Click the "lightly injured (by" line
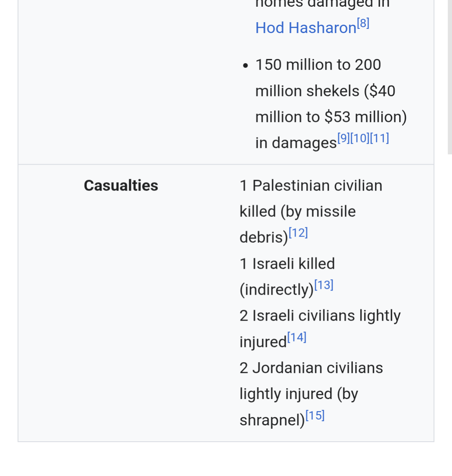The image size is (452, 476). 299,394
